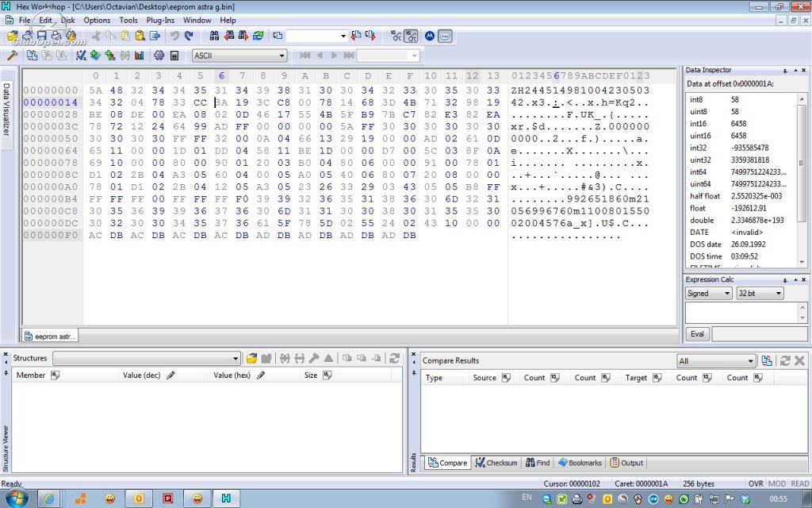Click the Hex Workshop taskbar button

click(x=226, y=498)
